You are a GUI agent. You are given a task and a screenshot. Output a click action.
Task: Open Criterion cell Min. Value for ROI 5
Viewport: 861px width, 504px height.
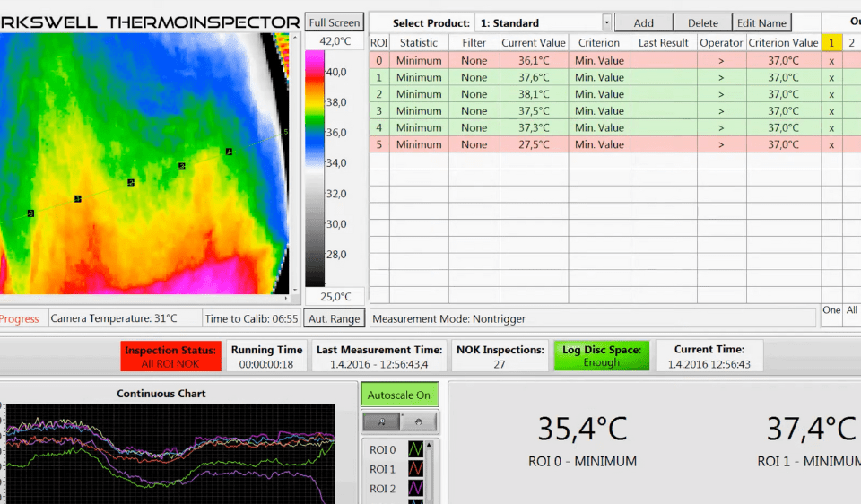click(x=599, y=144)
